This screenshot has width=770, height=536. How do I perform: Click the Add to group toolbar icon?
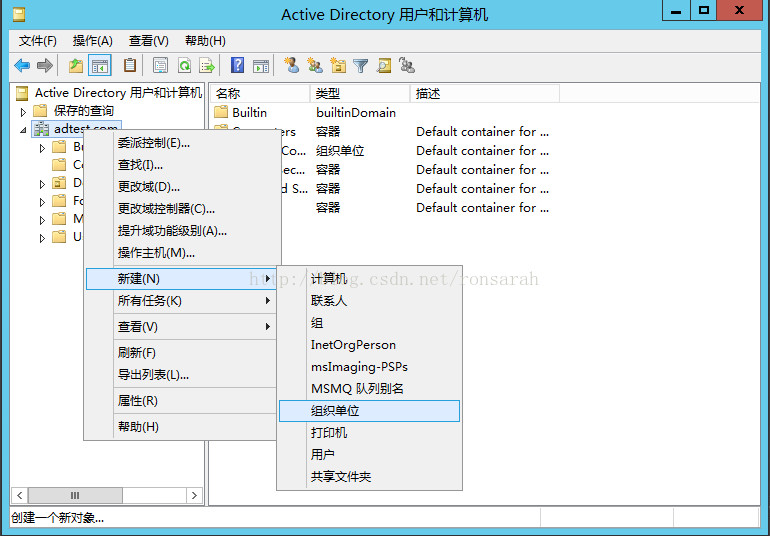pyautogui.click(x=407, y=65)
